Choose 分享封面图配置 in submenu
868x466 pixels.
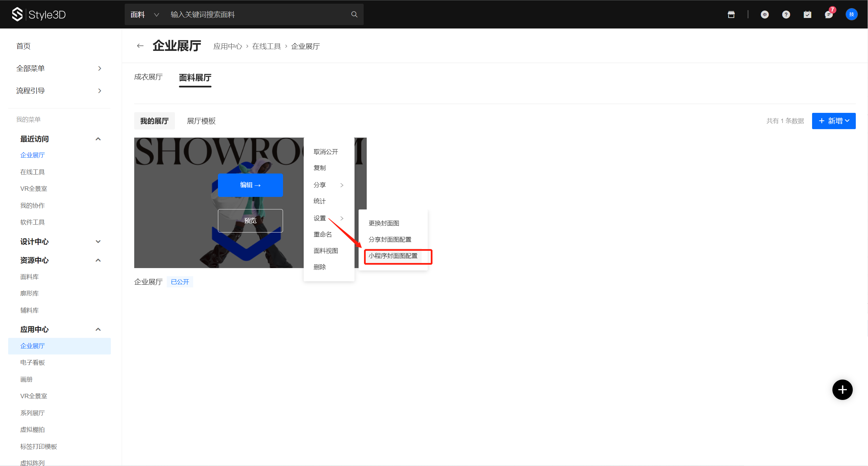coord(390,240)
